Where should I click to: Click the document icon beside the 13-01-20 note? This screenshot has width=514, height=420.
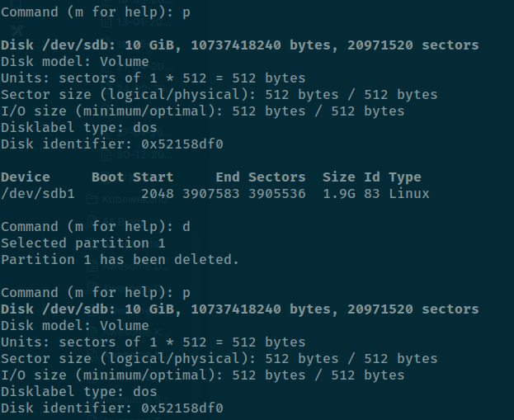pos(106,22)
